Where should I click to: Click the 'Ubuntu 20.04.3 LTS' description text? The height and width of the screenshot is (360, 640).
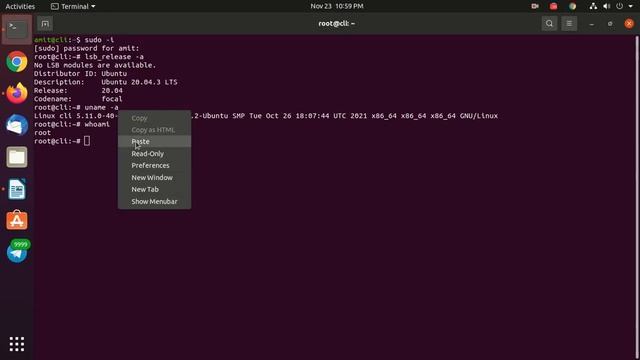(x=139, y=82)
